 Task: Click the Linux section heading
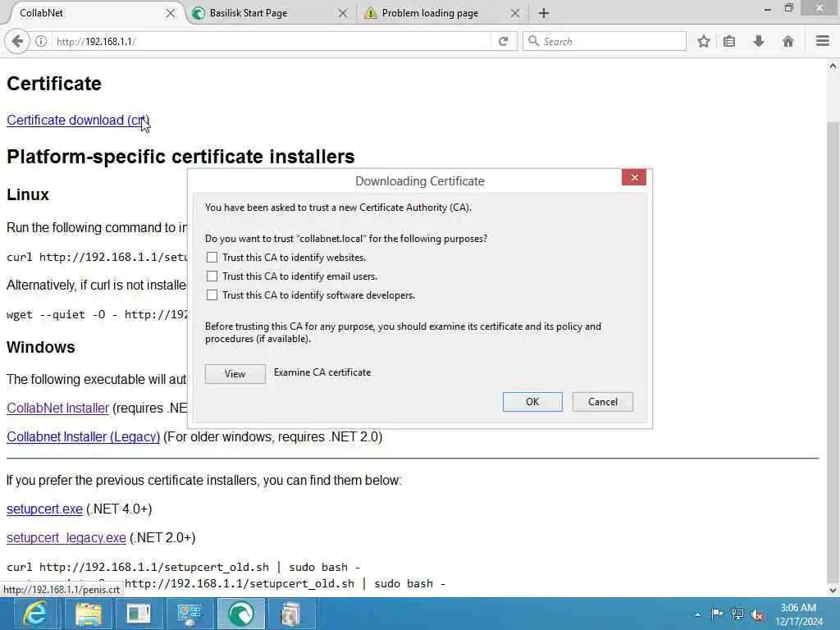coord(28,194)
